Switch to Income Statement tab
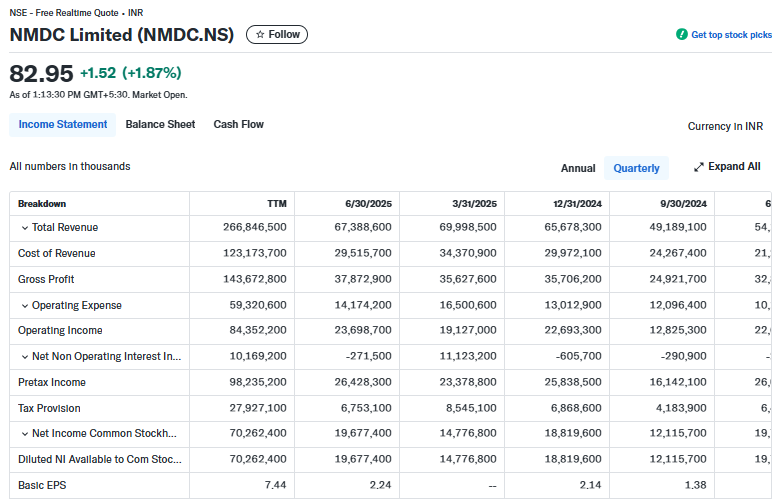The image size is (778, 499). [63, 125]
